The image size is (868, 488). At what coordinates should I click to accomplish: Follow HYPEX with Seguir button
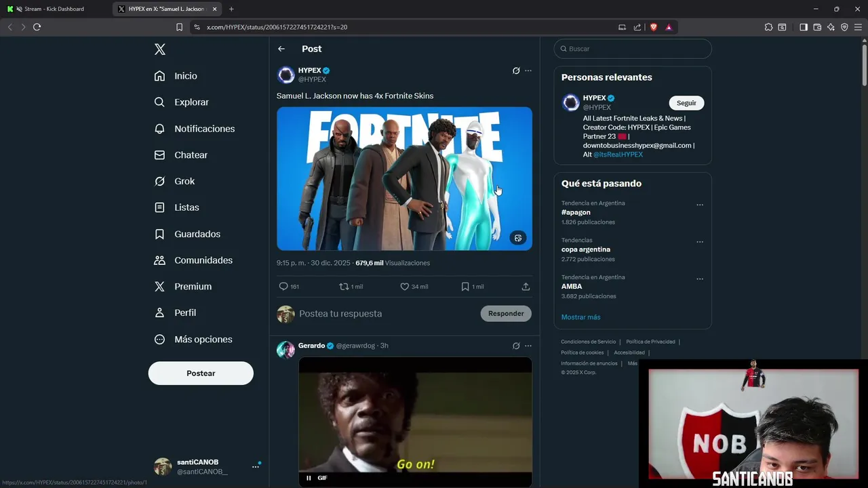coord(686,103)
